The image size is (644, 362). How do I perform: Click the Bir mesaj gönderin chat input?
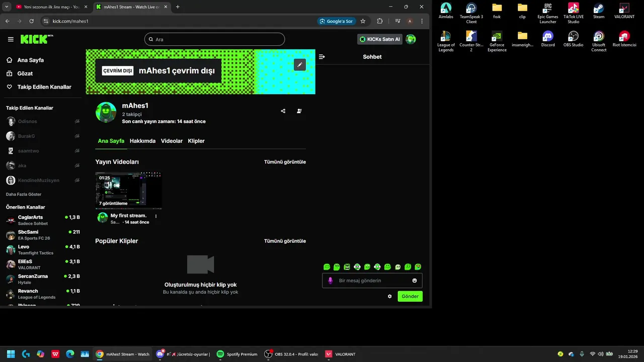[372, 281]
